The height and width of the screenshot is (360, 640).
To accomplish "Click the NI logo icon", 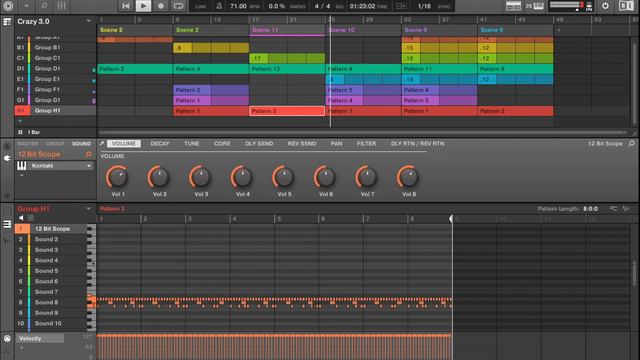I will tap(626, 6).
